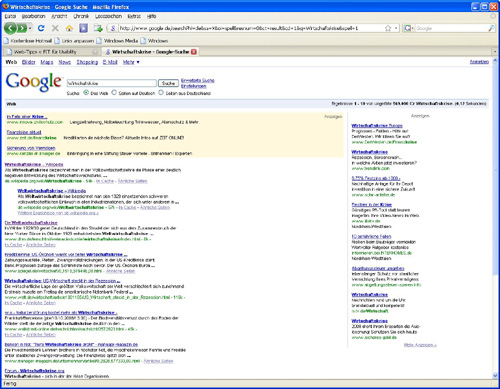Image resolution: width=500 pixels, height=389 pixels.
Task: Open the Wirtschaftskrise – Wikipedia result
Action: tap(34, 164)
